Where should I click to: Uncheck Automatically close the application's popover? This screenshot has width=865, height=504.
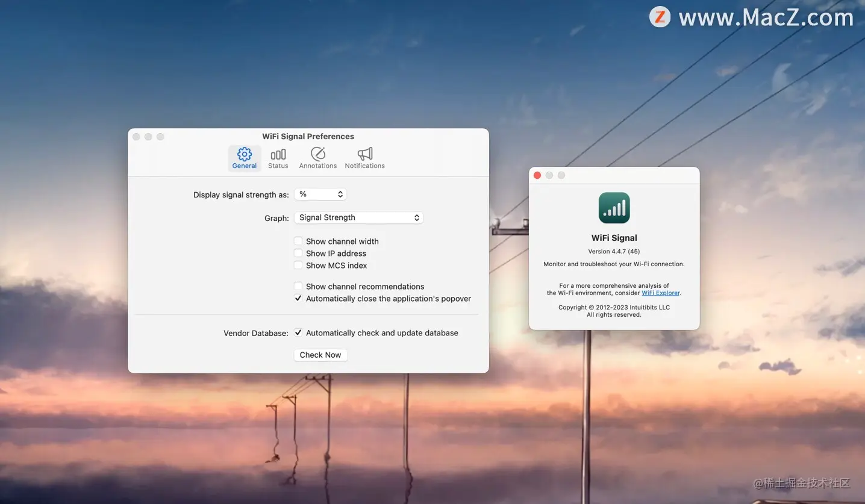coord(298,298)
